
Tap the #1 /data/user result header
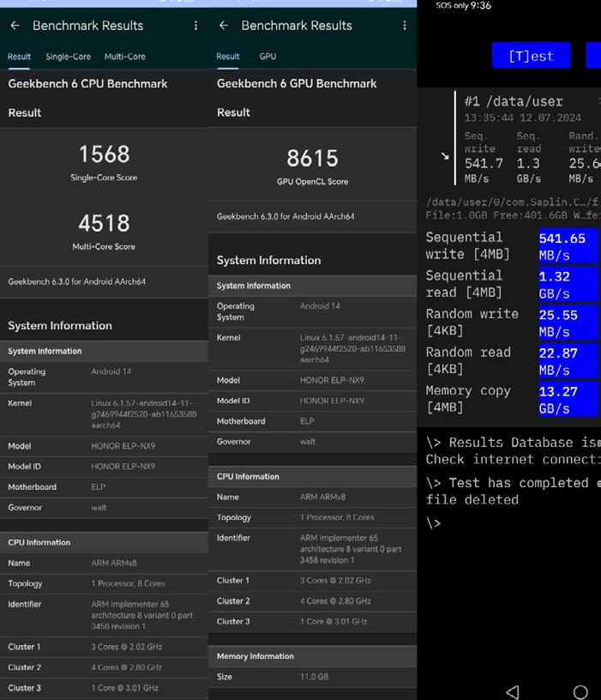tap(513, 102)
